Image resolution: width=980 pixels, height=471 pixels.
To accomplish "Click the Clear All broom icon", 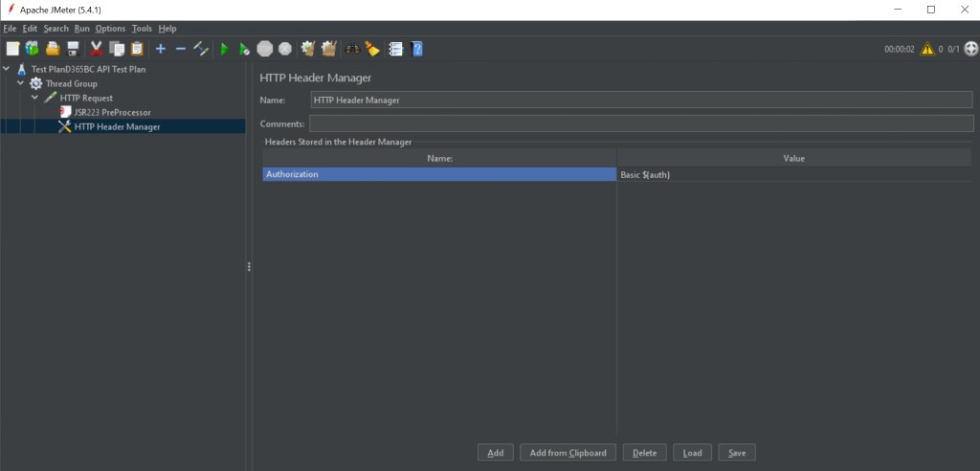I will point(373,49).
